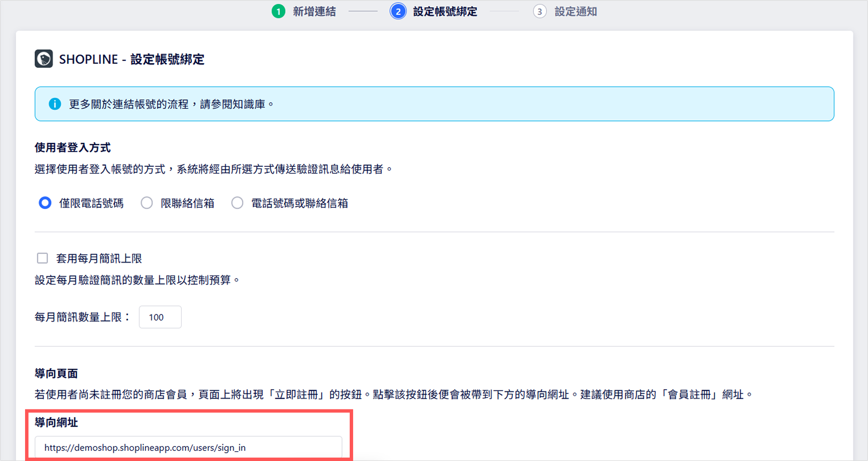Click the 每月簡訊數量上限 label
The height and width of the screenshot is (461, 868).
[82, 317]
